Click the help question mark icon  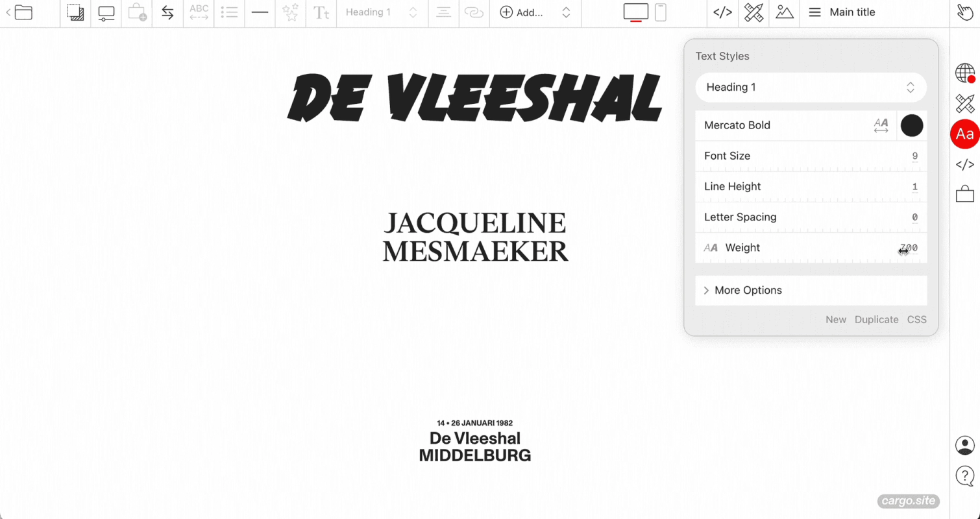click(965, 476)
